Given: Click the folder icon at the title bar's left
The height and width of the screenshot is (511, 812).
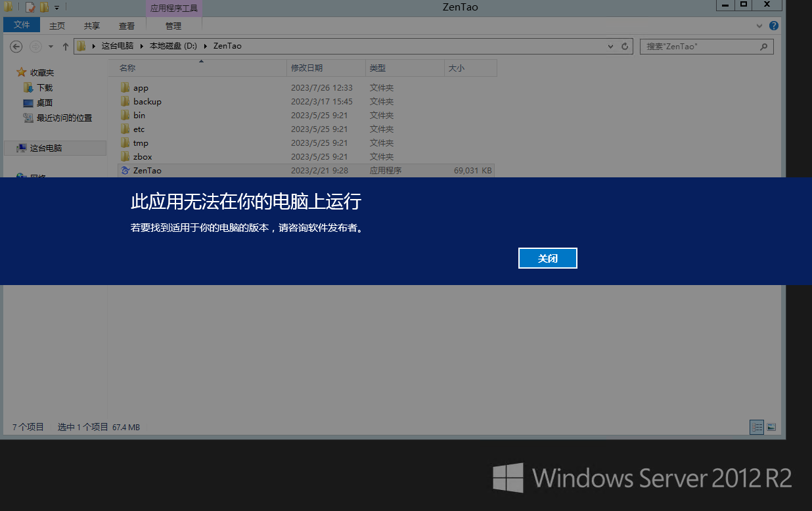Looking at the screenshot, I should 9,7.
